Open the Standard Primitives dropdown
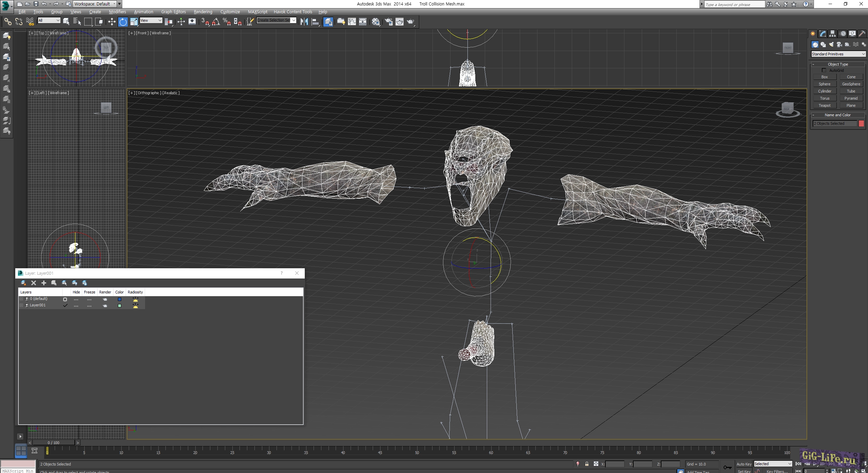Viewport: 868px width, 473px height. (x=838, y=54)
